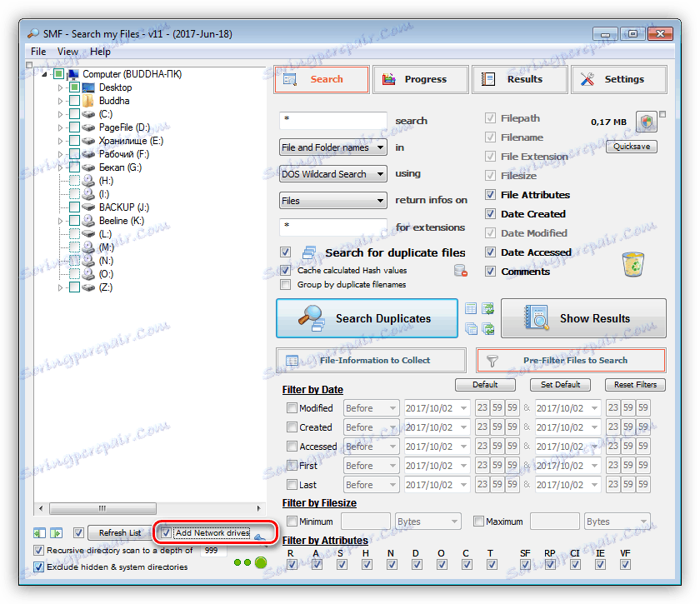Screen dimensions: 700x604
Task: Open the File menu
Action: point(38,52)
